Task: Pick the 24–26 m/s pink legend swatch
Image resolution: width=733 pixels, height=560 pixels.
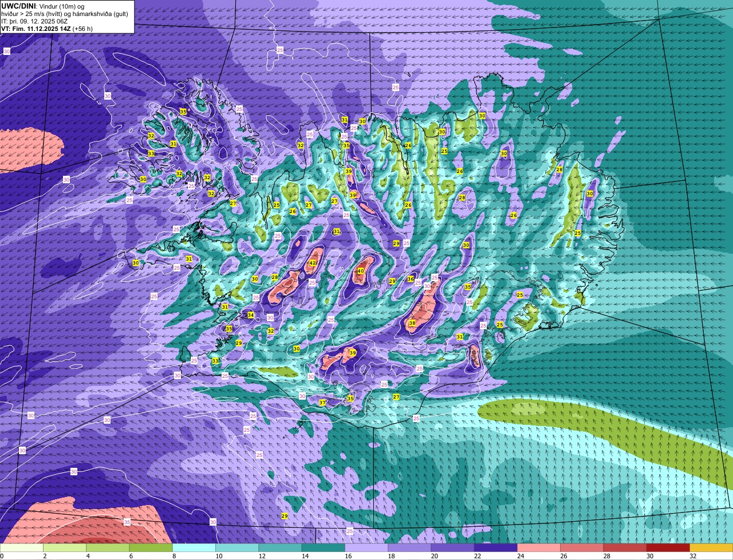Action: [539, 547]
